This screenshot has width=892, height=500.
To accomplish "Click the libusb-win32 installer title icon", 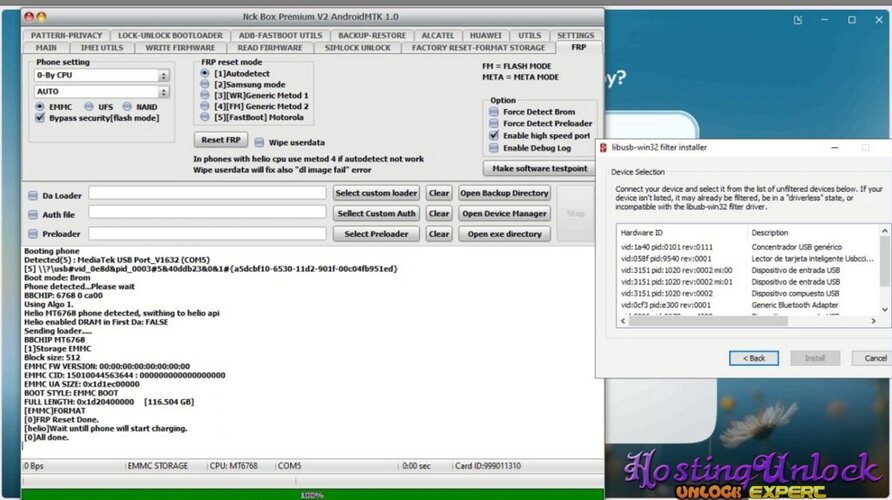I will click(x=603, y=147).
